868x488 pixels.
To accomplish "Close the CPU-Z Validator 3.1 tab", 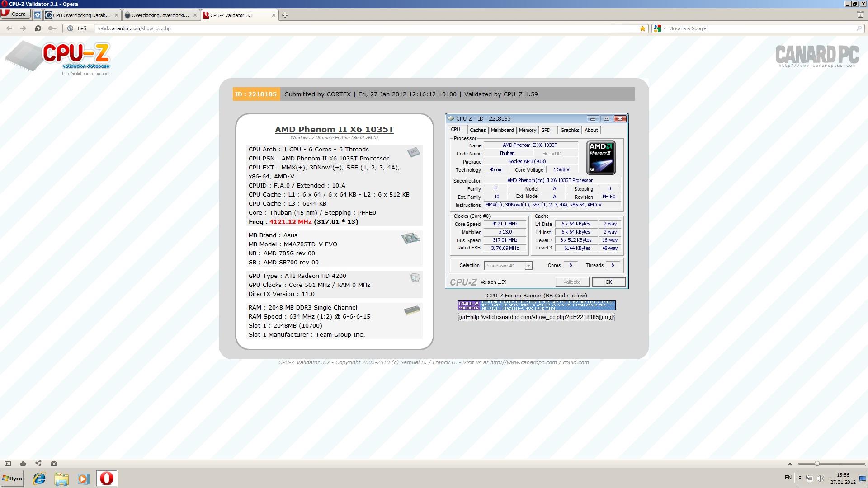I will (x=274, y=15).
